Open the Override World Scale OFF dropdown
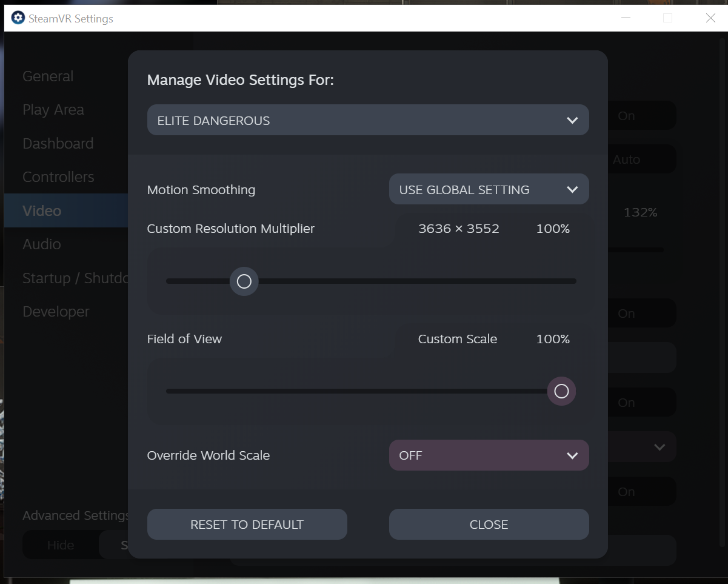Image resolution: width=728 pixels, height=584 pixels. click(x=489, y=455)
